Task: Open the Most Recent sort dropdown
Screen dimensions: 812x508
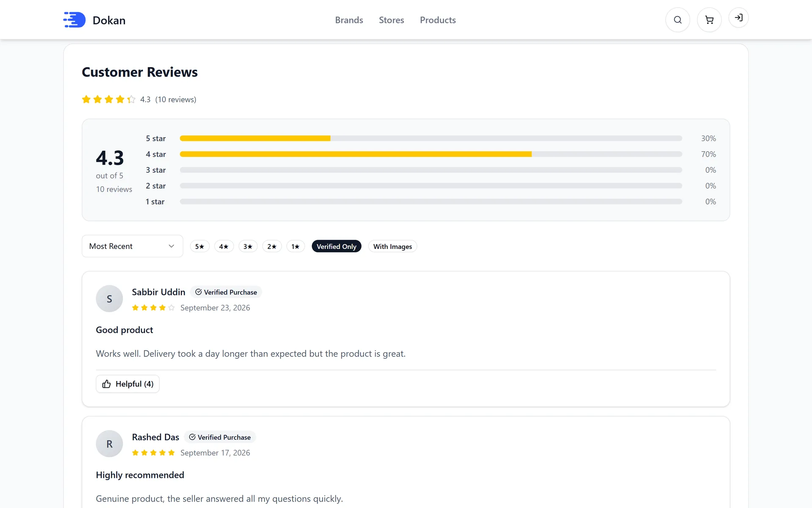Action: (x=132, y=246)
